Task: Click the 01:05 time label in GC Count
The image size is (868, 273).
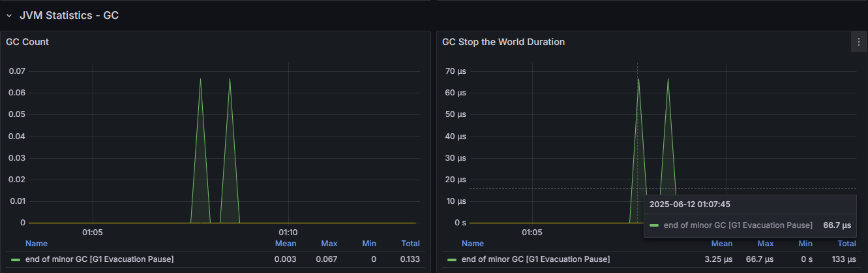Action: (93, 232)
